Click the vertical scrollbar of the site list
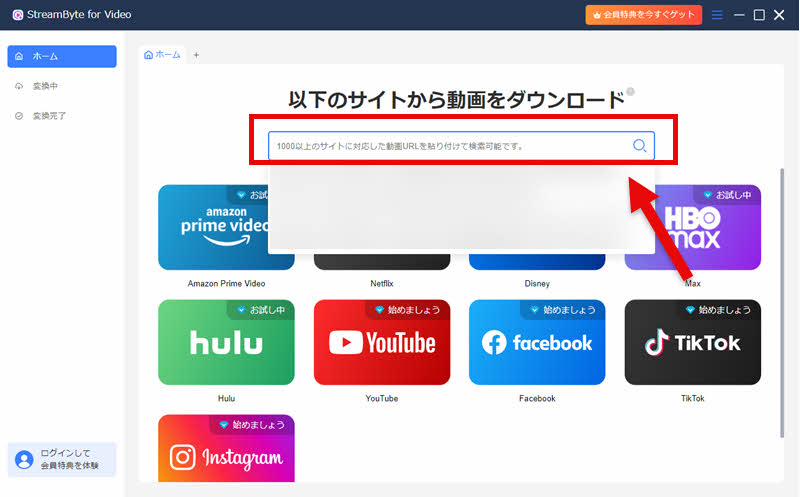800x497 pixels. click(782, 303)
